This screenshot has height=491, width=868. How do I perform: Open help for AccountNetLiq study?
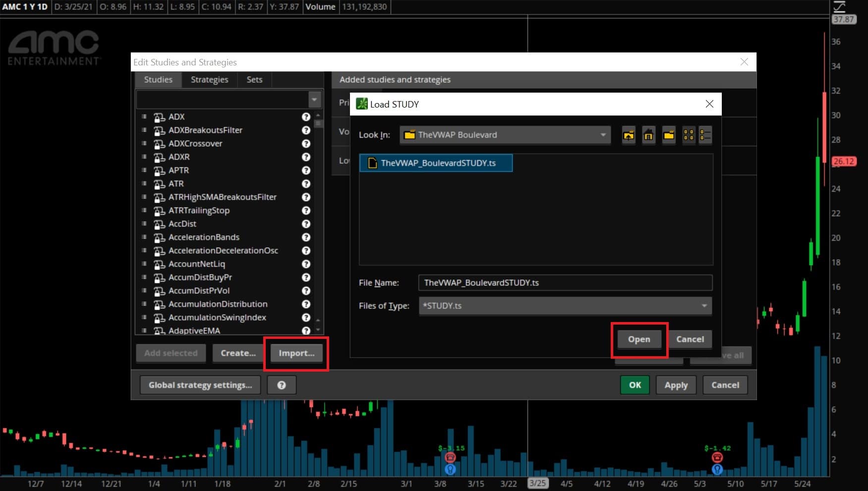pos(306,264)
